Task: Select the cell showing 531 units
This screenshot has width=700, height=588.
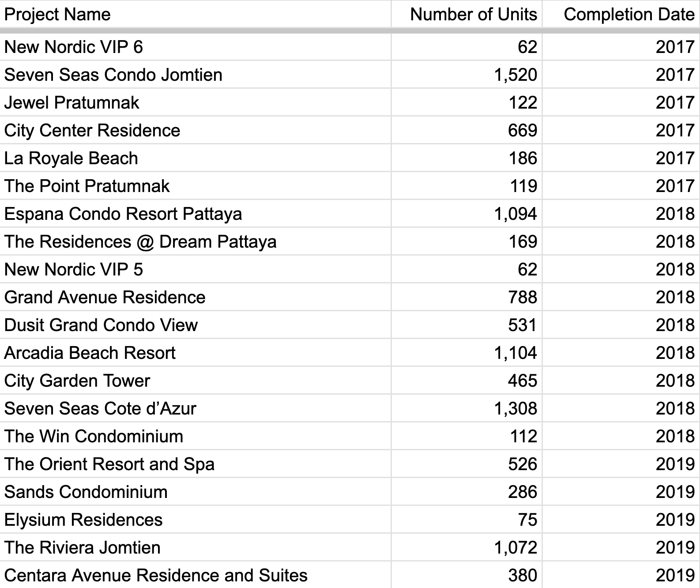Action: pos(467,325)
